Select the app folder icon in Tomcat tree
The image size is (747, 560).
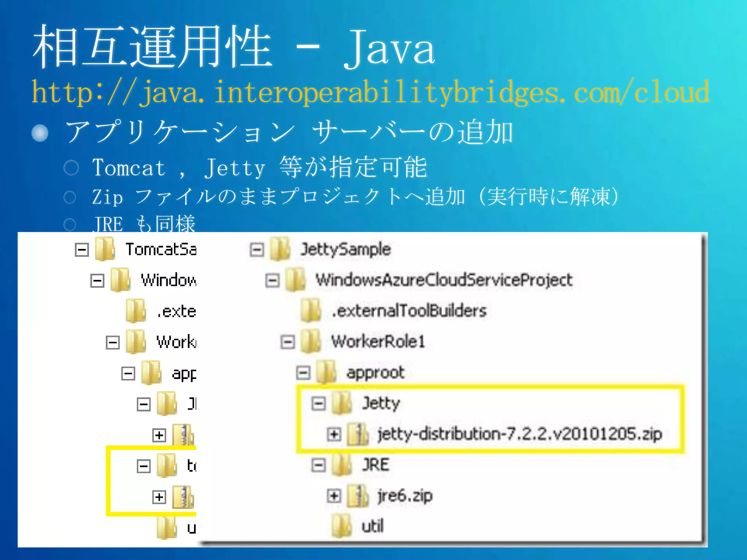click(151, 372)
